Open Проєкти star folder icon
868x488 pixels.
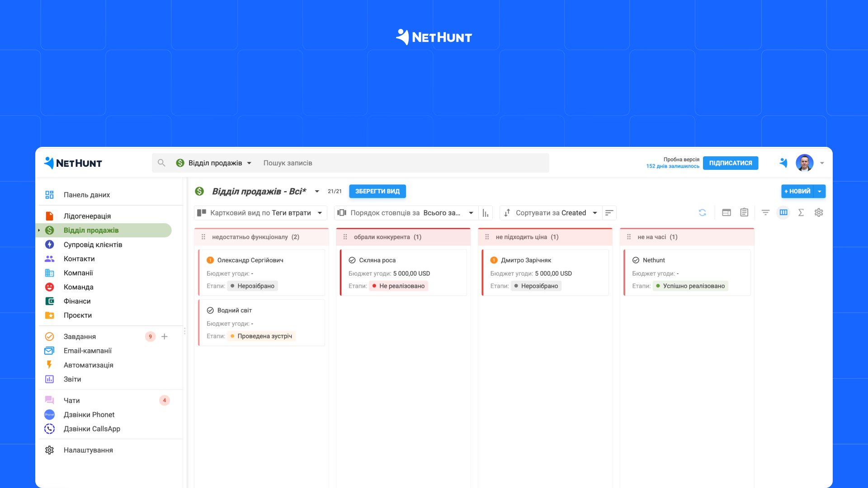49,315
